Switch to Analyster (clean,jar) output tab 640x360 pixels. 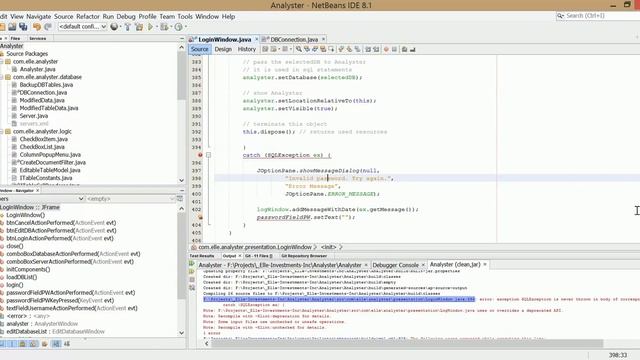coord(455,264)
